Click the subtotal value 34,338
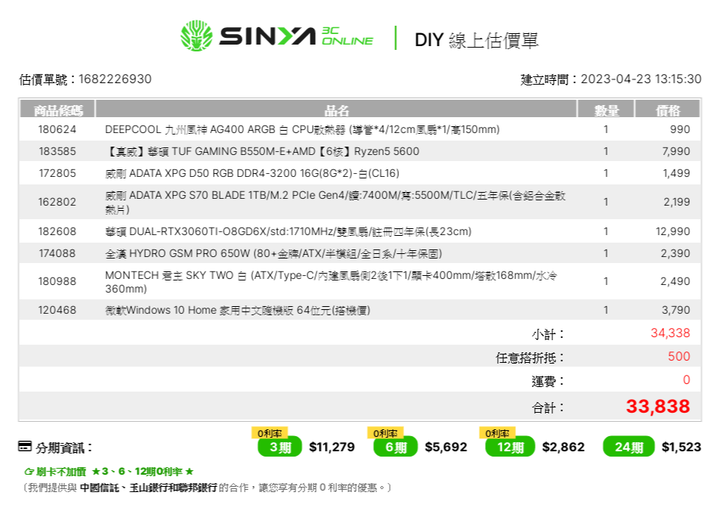 (x=670, y=333)
